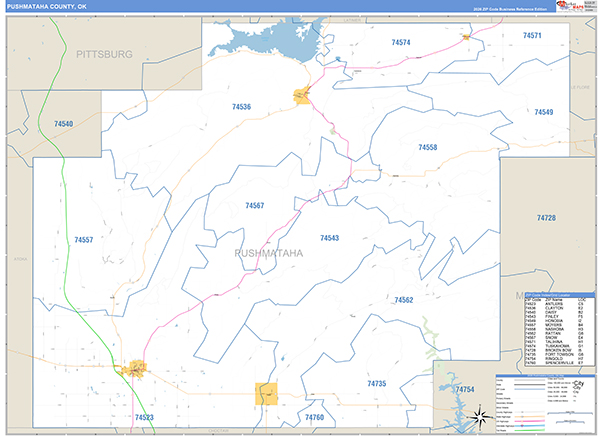This screenshot has height=436, width=600.
Task: Click the FINLEY row in ZIP index
Action: click(555, 317)
